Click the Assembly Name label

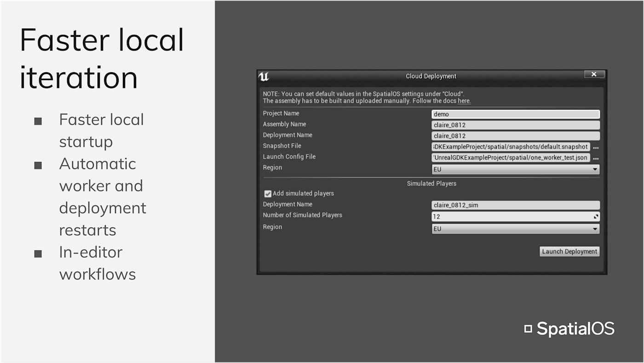pos(284,124)
